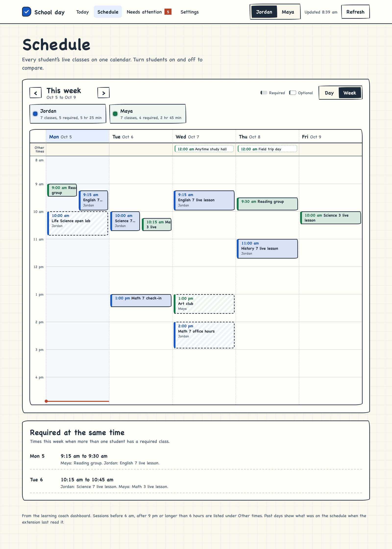This screenshot has width=392, height=549.
Task: Click the Needs attention badge showing 5
Action: tap(168, 12)
